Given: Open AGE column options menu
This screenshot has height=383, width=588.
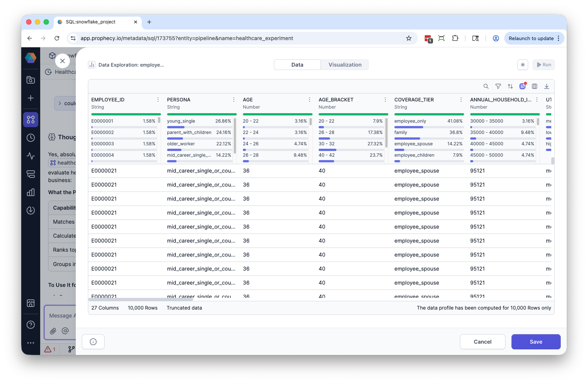Looking at the screenshot, I should 310,100.
